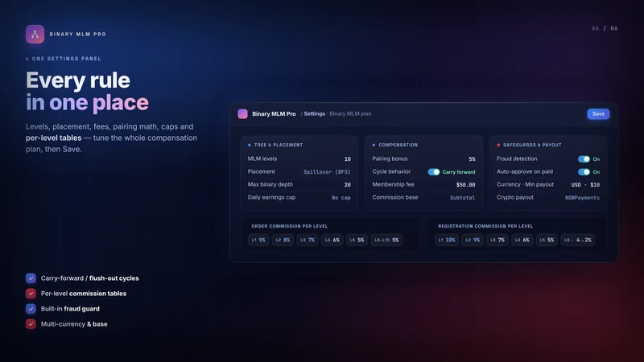Click the One Settings Panel label
644x362 pixels.
click(x=67, y=59)
